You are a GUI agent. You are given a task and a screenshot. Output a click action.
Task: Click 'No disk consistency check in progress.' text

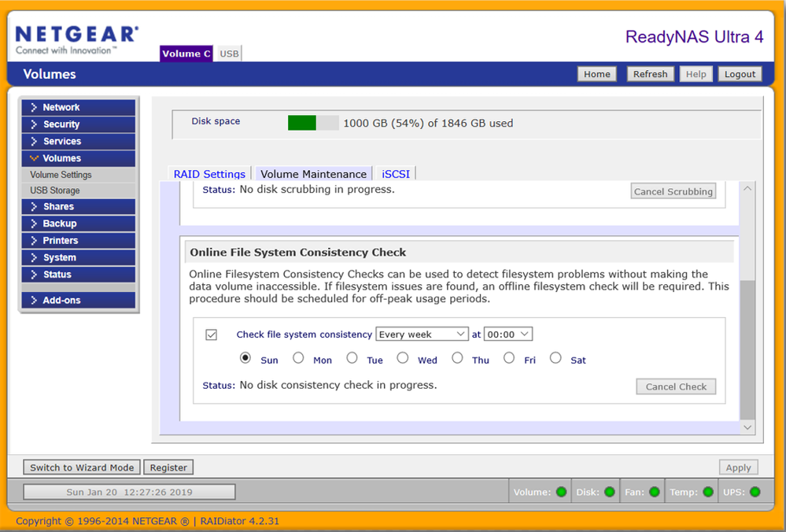(338, 385)
